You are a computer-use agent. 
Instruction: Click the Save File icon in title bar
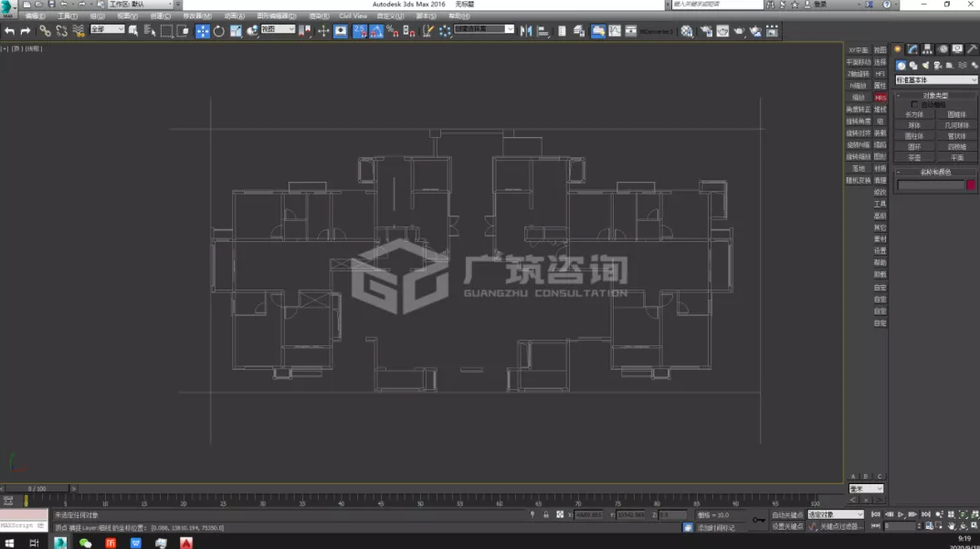51,5
